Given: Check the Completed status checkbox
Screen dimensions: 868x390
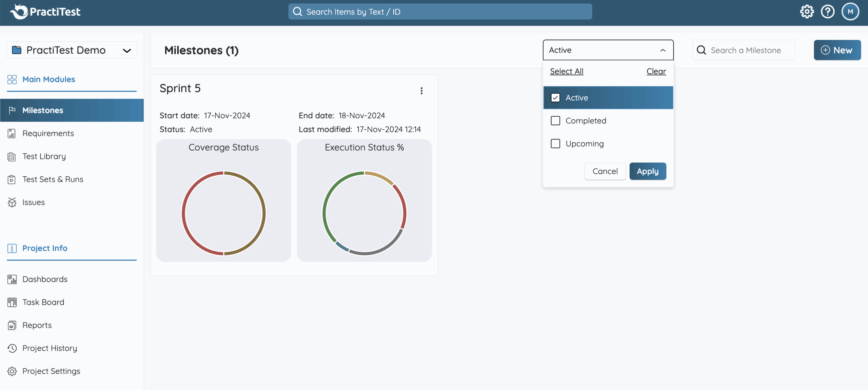Looking at the screenshot, I should [555, 121].
